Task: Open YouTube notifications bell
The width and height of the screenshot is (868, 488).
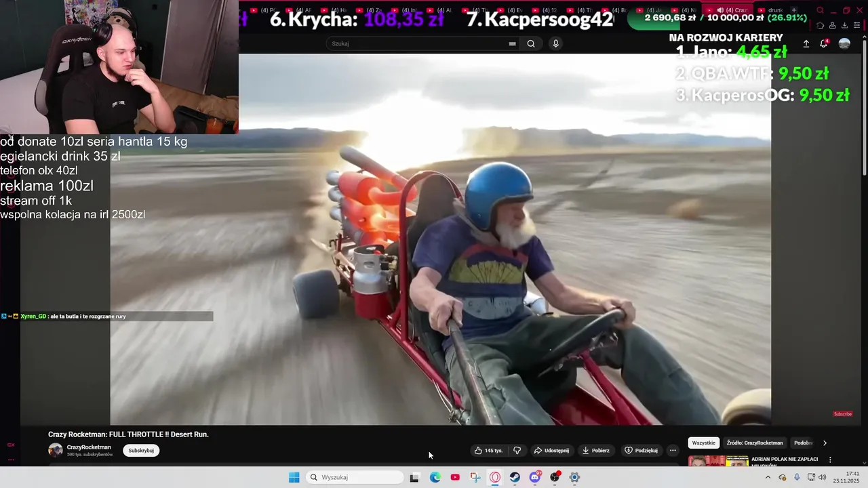Action: tap(824, 43)
